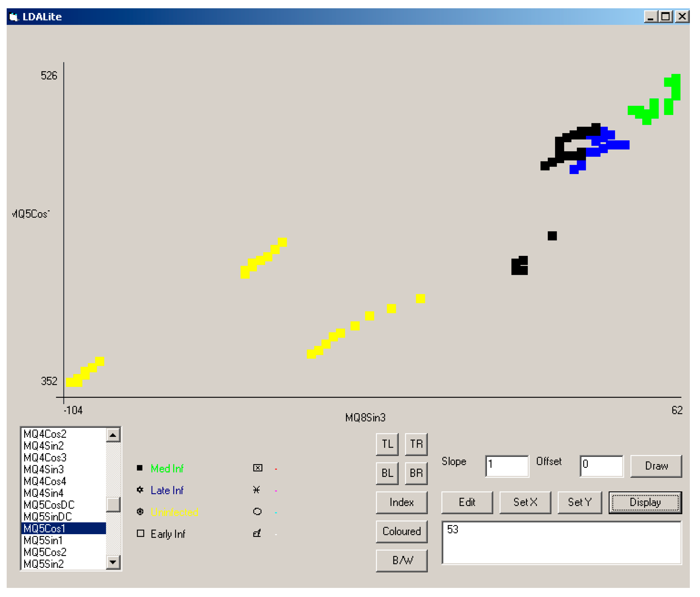
Task: Click the asterisk-like marker symbol in legend
Action: coord(257,490)
